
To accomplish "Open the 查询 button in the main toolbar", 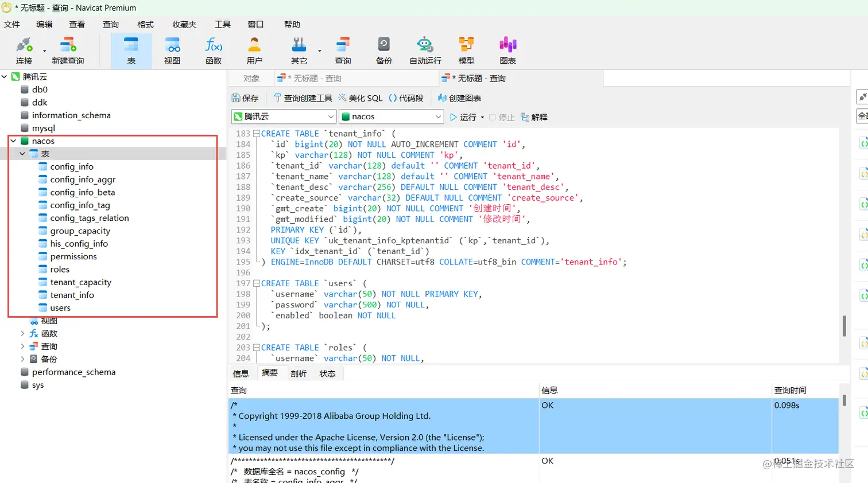I will (x=343, y=50).
